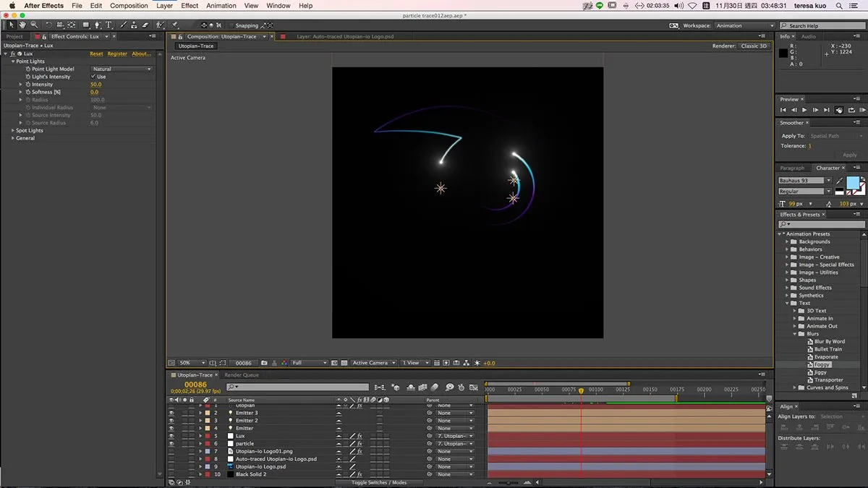The width and height of the screenshot is (868, 488).
Task: Select the Type tool
Action: 109,25
